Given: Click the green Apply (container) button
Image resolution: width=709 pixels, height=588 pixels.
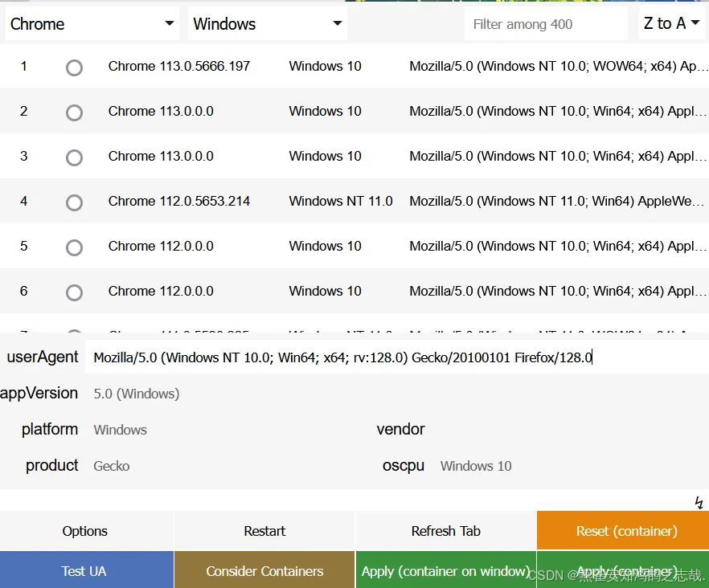Looking at the screenshot, I should 623,570.
